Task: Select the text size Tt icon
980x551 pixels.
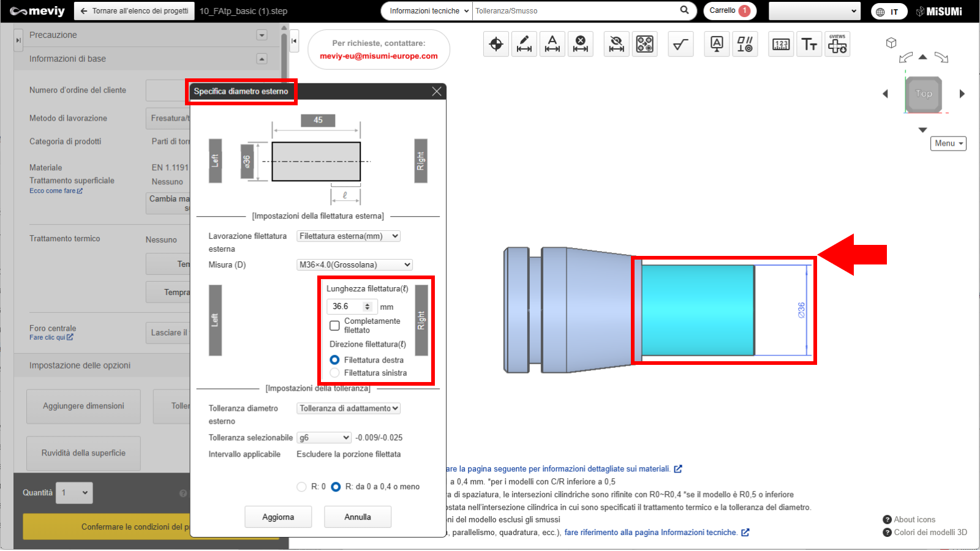Action: tap(809, 44)
